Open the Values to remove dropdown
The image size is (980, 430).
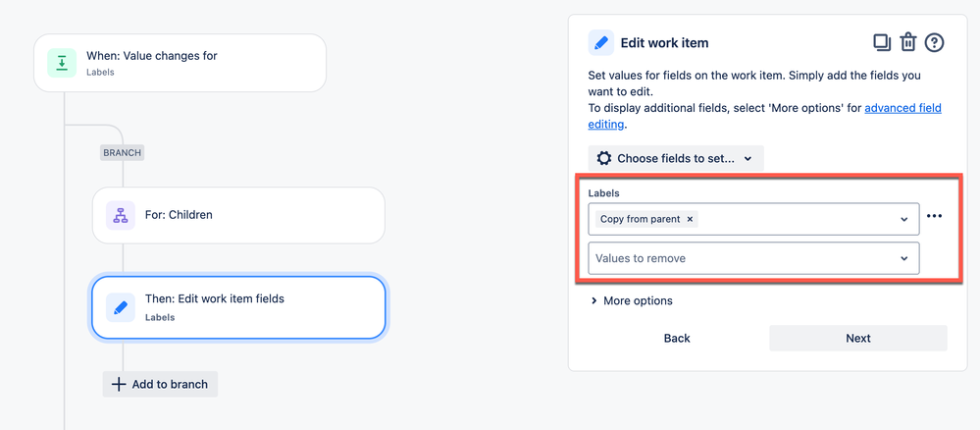pyautogui.click(x=753, y=258)
